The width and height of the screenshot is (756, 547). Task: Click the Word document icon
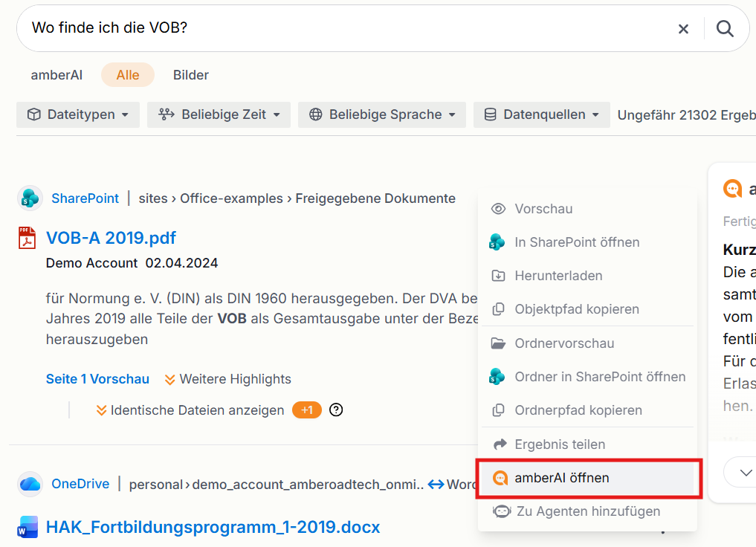coord(28,527)
